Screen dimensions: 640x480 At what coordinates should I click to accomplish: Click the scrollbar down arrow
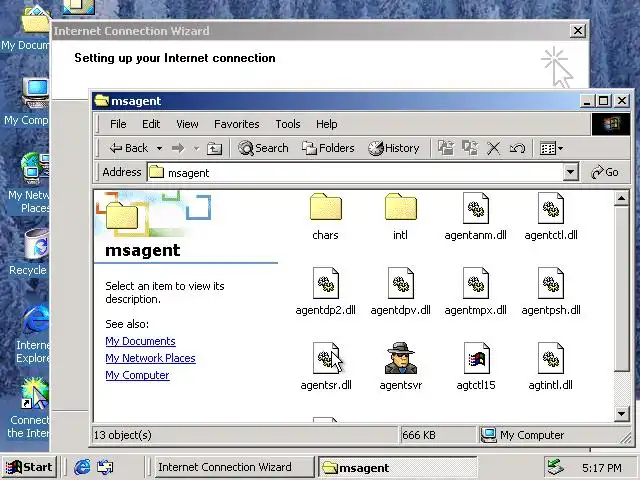pos(621,414)
